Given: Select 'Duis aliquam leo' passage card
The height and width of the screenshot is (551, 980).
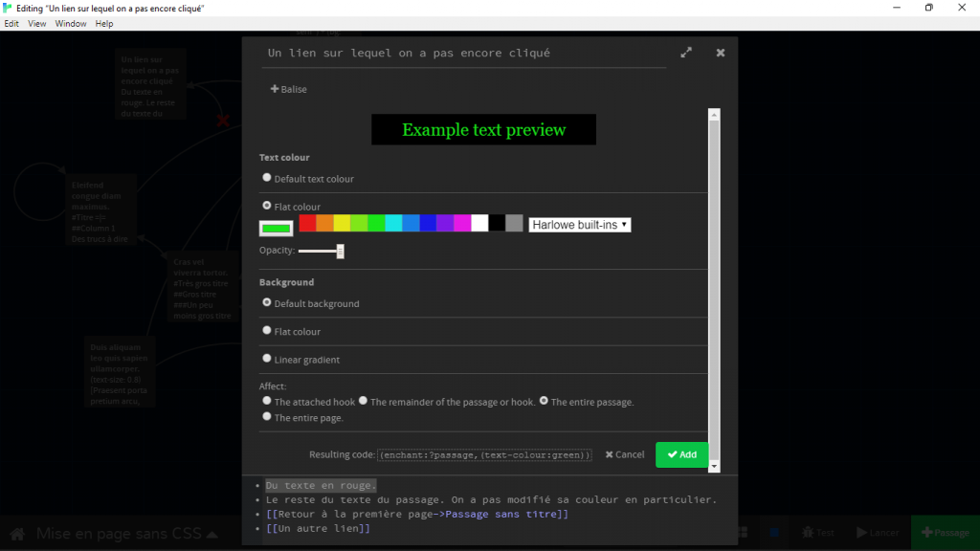Looking at the screenshot, I should click(120, 373).
